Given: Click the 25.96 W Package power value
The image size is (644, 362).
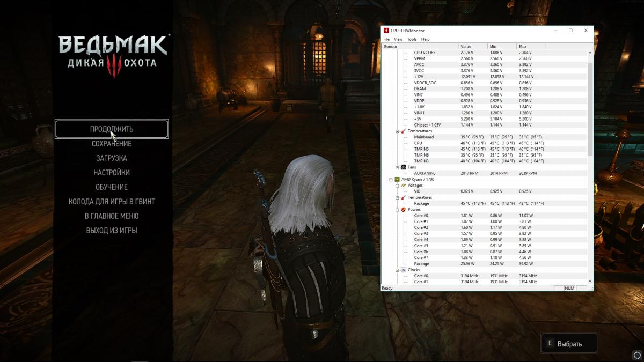Looking at the screenshot, I should pyautogui.click(x=467, y=264).
